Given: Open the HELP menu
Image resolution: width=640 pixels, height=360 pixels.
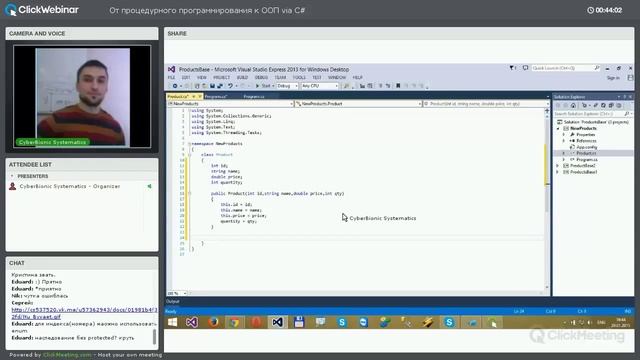Looking at the screenshot, I should click(358, 78).
